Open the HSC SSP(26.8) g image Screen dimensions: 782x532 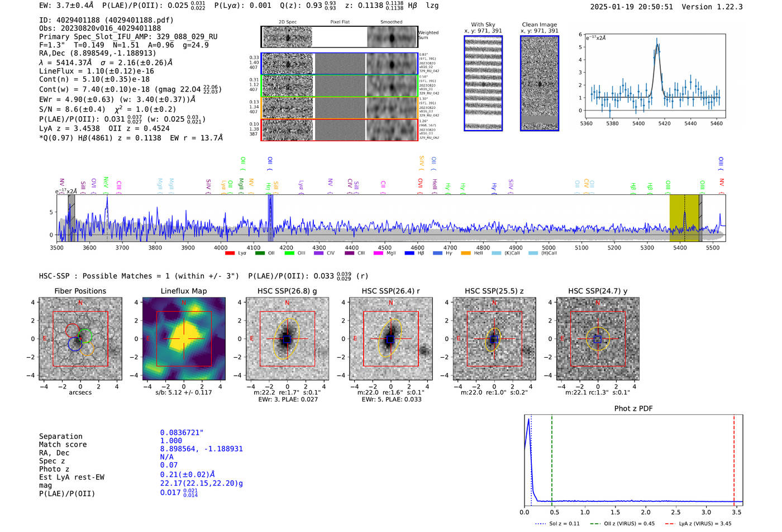coord(287,339)
